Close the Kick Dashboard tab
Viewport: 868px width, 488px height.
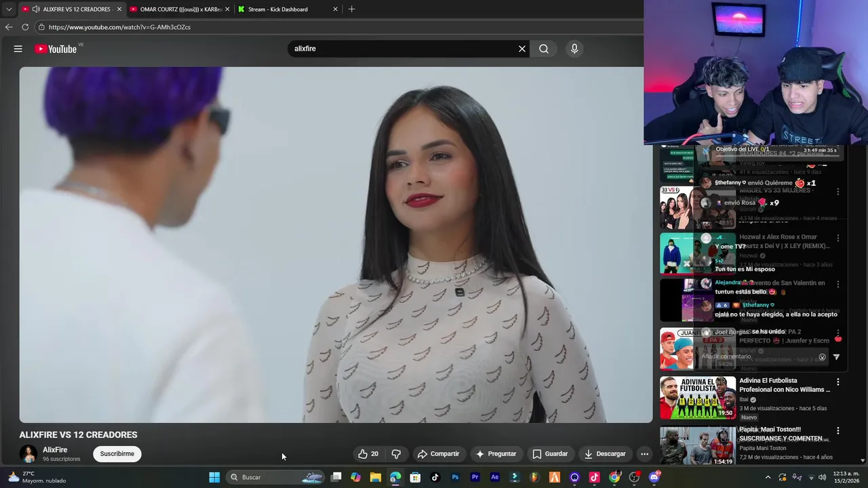coord(335,9)
